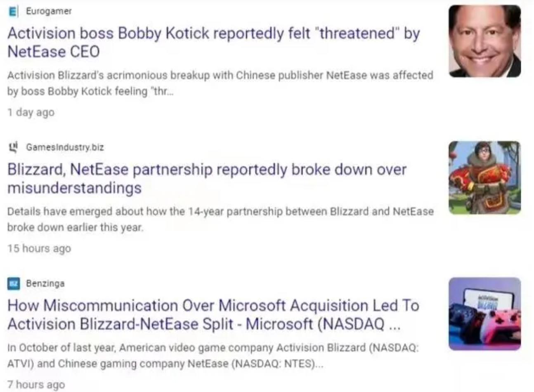Click the "acrimonious breakup" article snippet
The image size is (534, 392).
(x=220, y=83)
